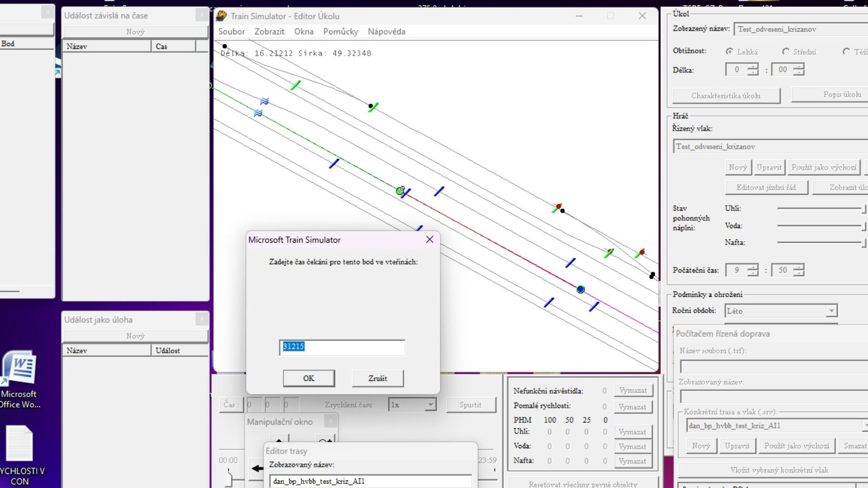Click the Čas : button beside time fields
Screen dimensions: 868x488
pos(231,405)
